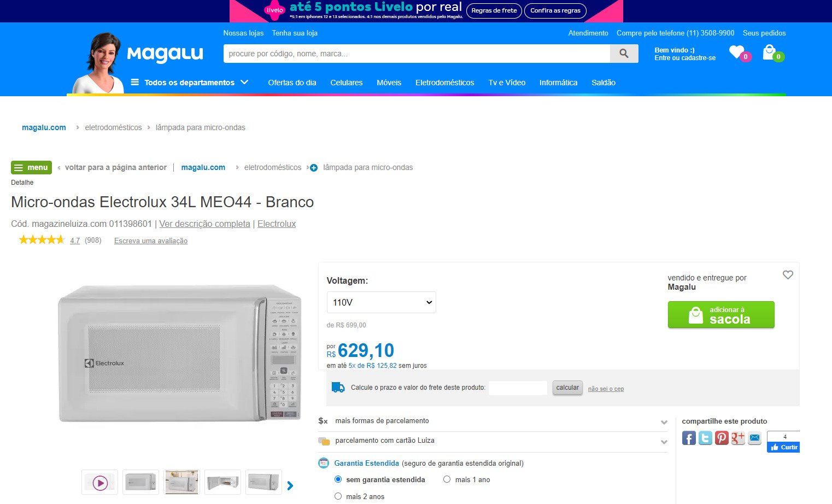Click the Magalu logo
Viewport: 832px width, 504px height.
pos(165,54)
